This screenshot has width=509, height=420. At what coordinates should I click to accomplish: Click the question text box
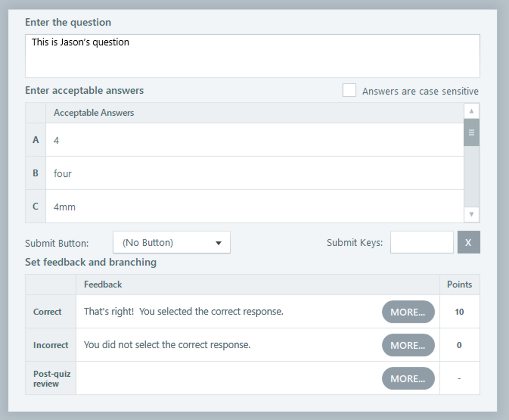click(252, 56)
